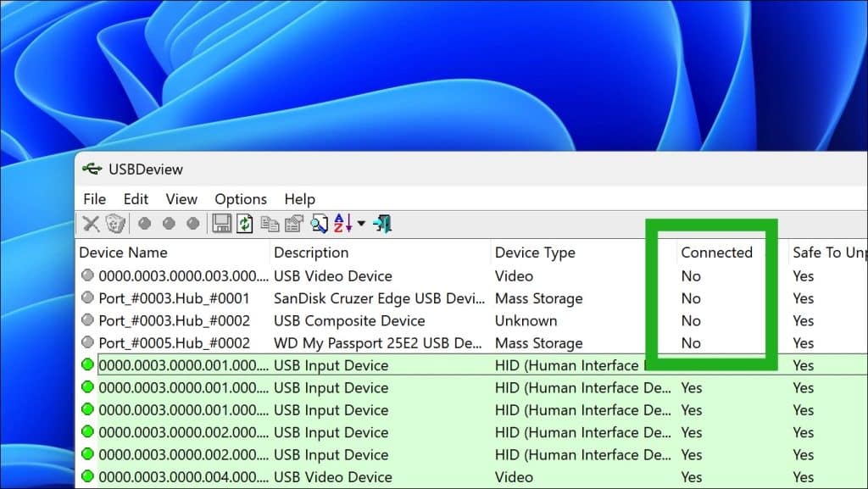Refresh the device list with the green arrows icon
Image resolution: width=868 pixels, height=489 pixels.
[x=245, y=224]
